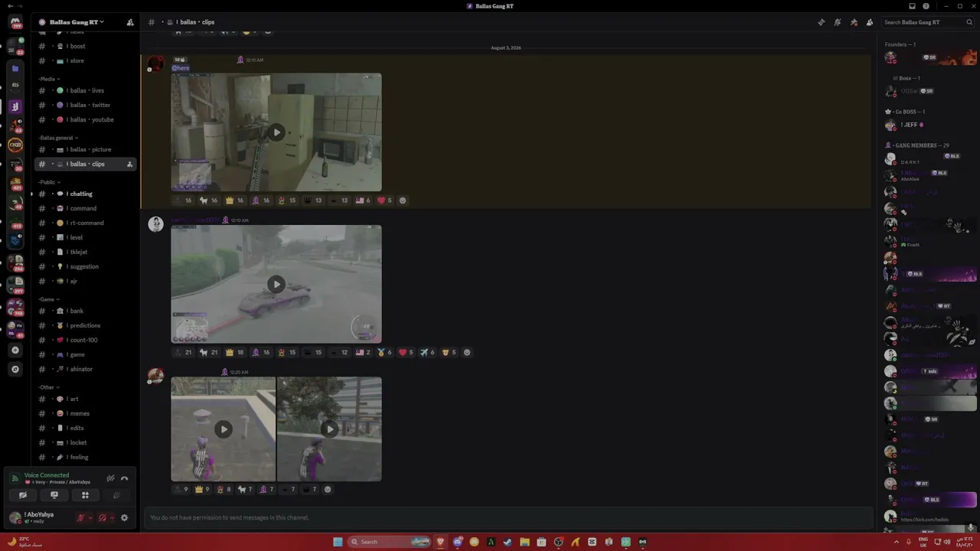Open soundboard in voice panel

pyautogui.click(x=116, y=495)
